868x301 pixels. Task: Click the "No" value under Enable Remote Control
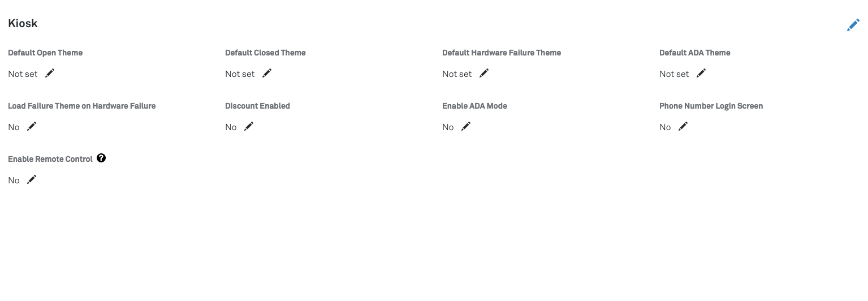[x=14, y=180]
